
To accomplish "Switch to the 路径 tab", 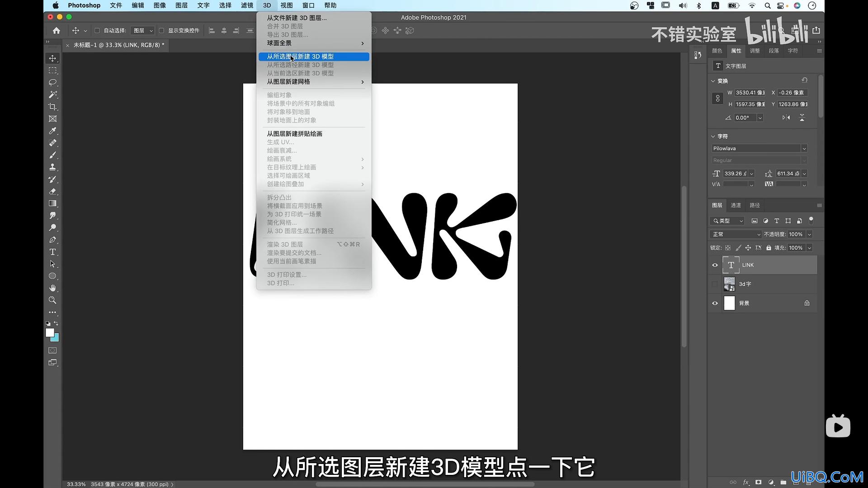I will [x=755, y=205].
